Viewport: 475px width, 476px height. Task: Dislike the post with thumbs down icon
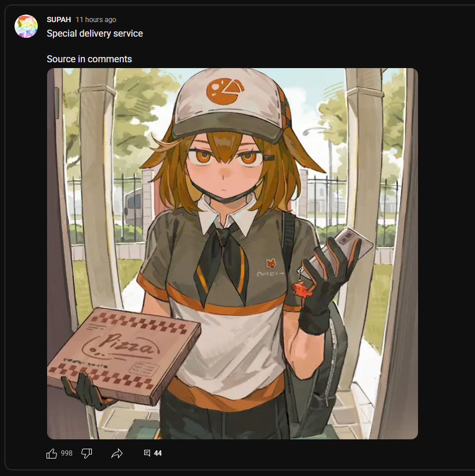click(87, 453)
